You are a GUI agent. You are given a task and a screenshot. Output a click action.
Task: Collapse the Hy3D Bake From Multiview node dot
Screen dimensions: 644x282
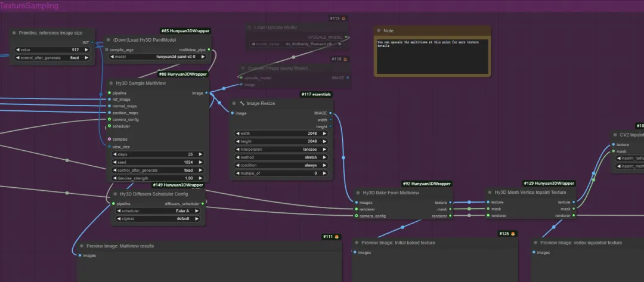click(357, 193)
